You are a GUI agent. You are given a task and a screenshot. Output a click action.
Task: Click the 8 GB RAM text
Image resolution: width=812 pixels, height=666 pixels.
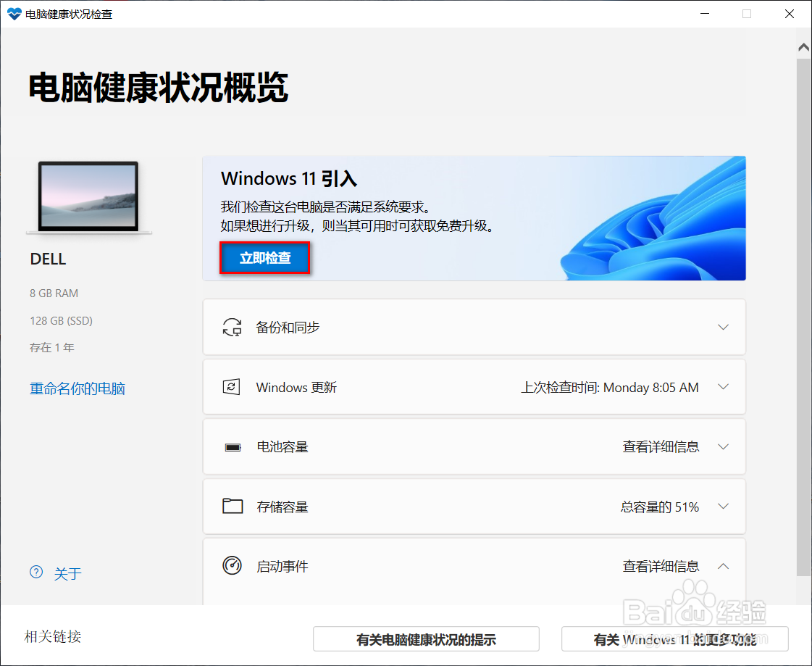click(54, 294)
